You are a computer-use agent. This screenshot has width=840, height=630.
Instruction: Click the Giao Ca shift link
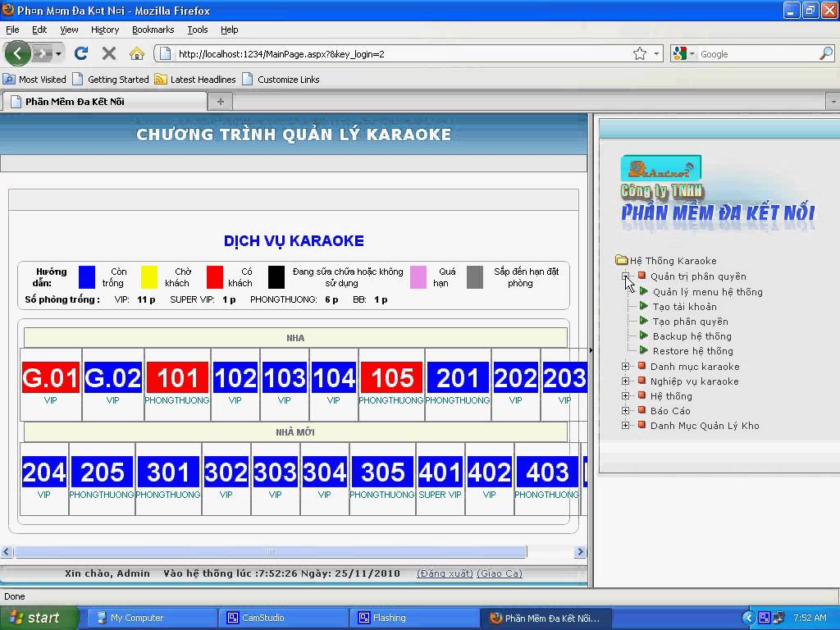[499, 573]
